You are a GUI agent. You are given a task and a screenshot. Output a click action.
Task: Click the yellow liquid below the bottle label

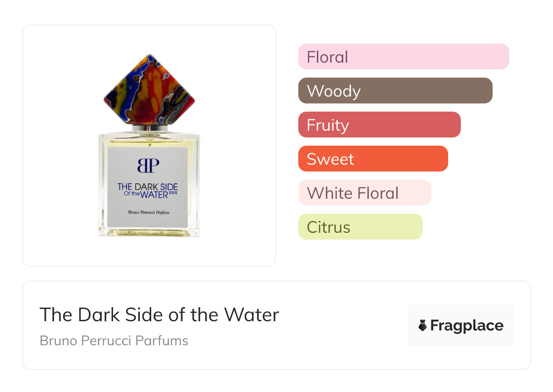point(148,231)
